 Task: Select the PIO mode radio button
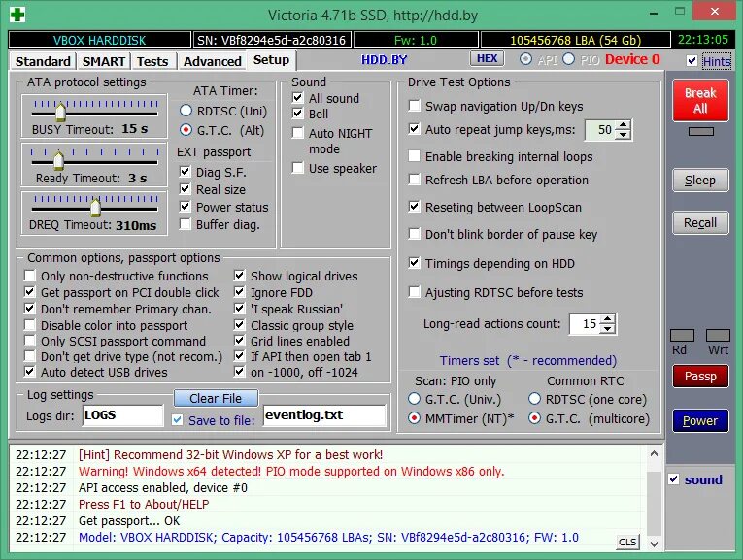click(x=568, y=59)
